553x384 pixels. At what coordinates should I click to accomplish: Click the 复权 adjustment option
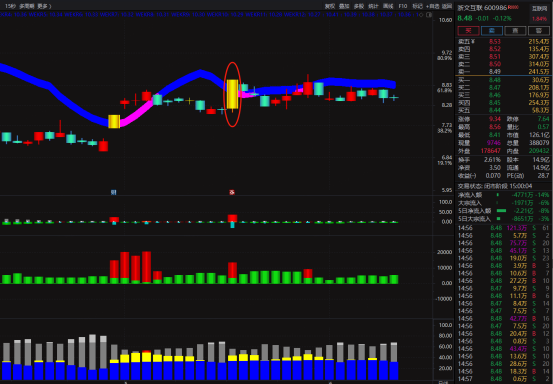click(x=329, y=6)
